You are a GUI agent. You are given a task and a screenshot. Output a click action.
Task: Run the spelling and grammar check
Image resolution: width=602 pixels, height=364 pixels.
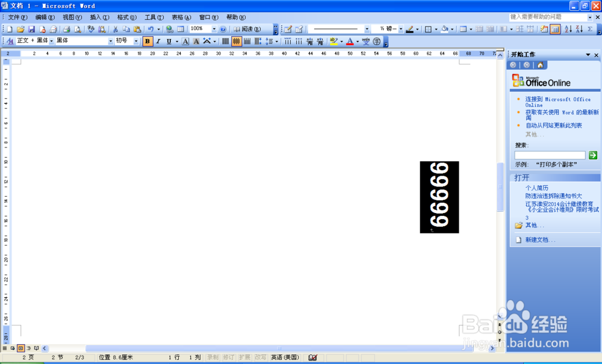click(x=91, y=29)
